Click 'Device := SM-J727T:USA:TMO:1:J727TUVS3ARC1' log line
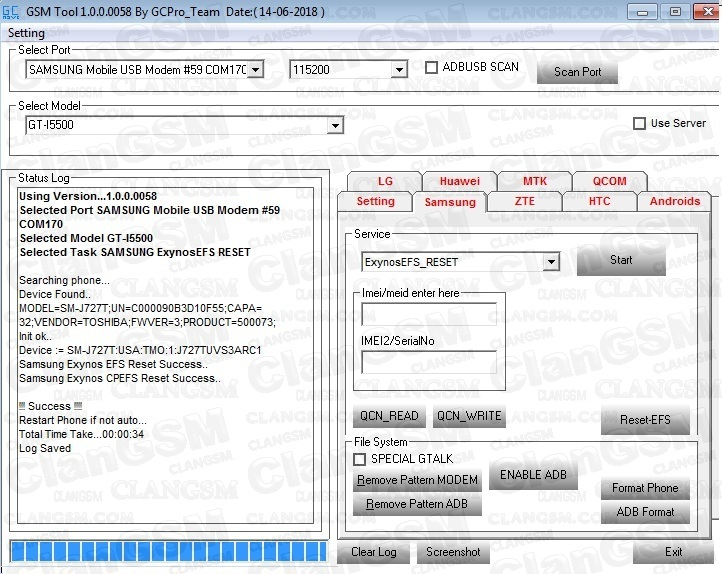This screenshot has height=574, width=722. coord(140,350)
